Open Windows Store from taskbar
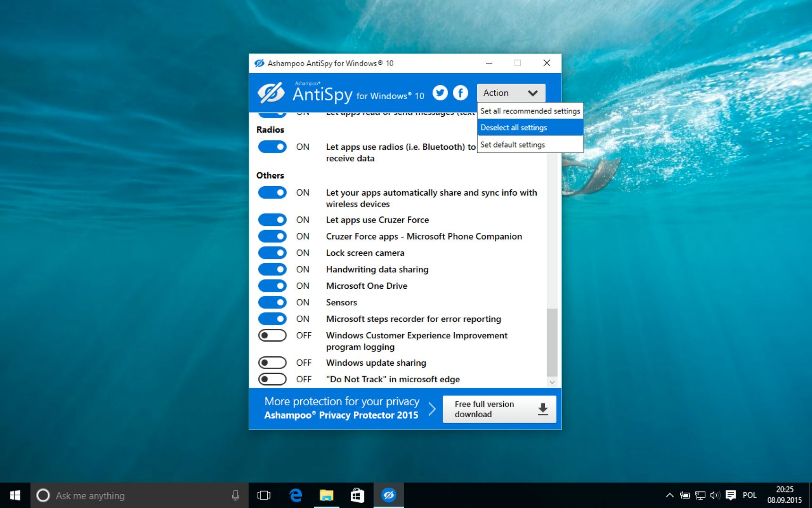This screenshot has width=812, height=508. click(x=357, y=495)
